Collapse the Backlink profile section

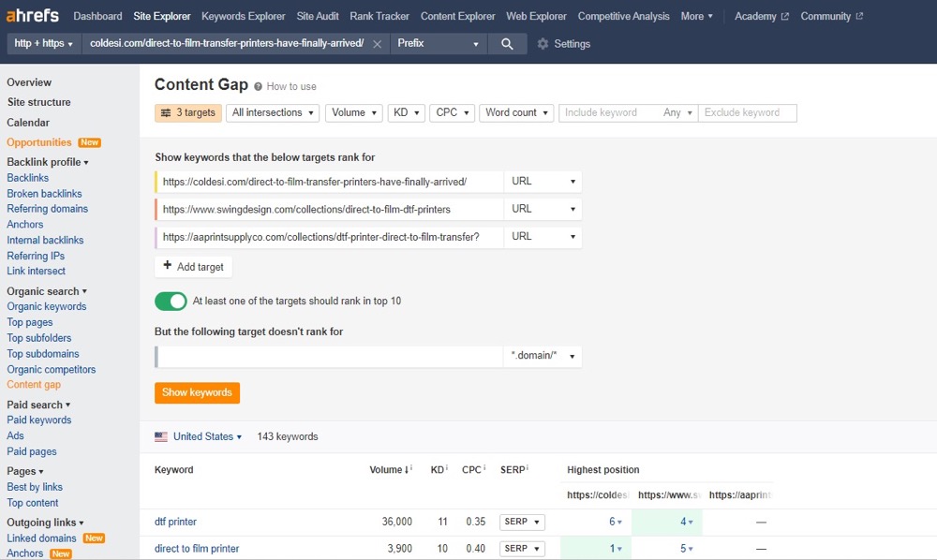(x=47, y=162)
